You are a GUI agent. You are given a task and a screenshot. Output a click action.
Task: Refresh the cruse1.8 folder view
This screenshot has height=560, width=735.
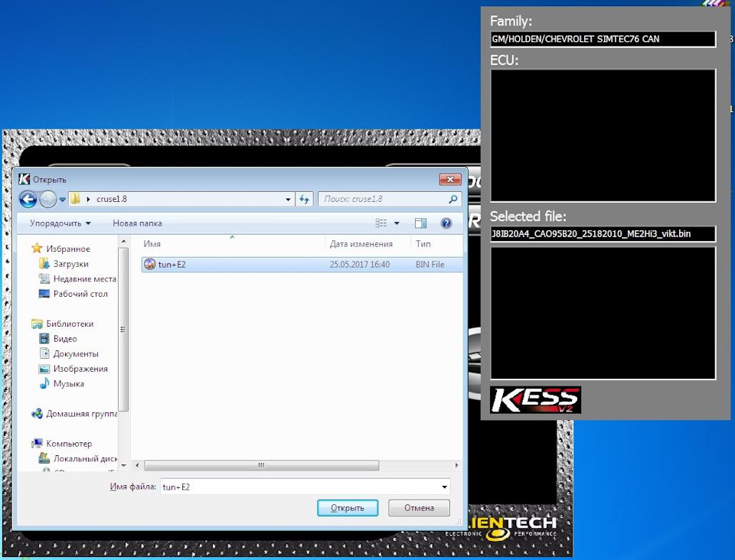(304, 200)
